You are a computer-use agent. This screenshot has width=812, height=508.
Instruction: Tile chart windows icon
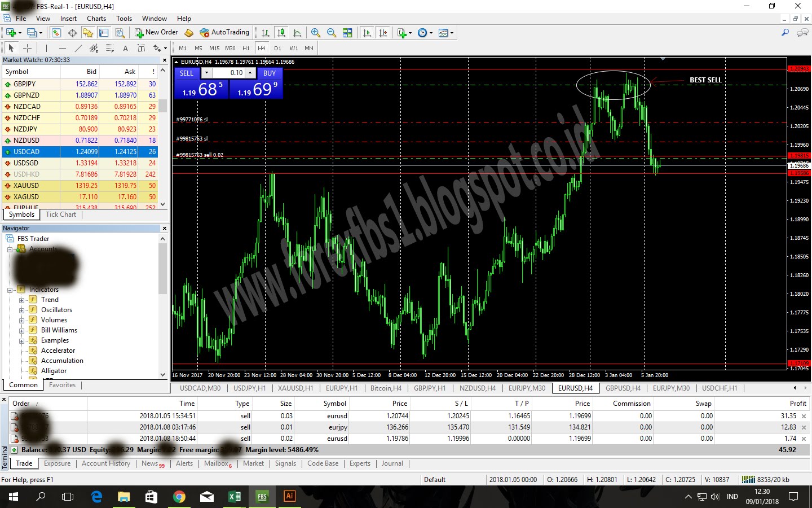(x=347, y=33)
